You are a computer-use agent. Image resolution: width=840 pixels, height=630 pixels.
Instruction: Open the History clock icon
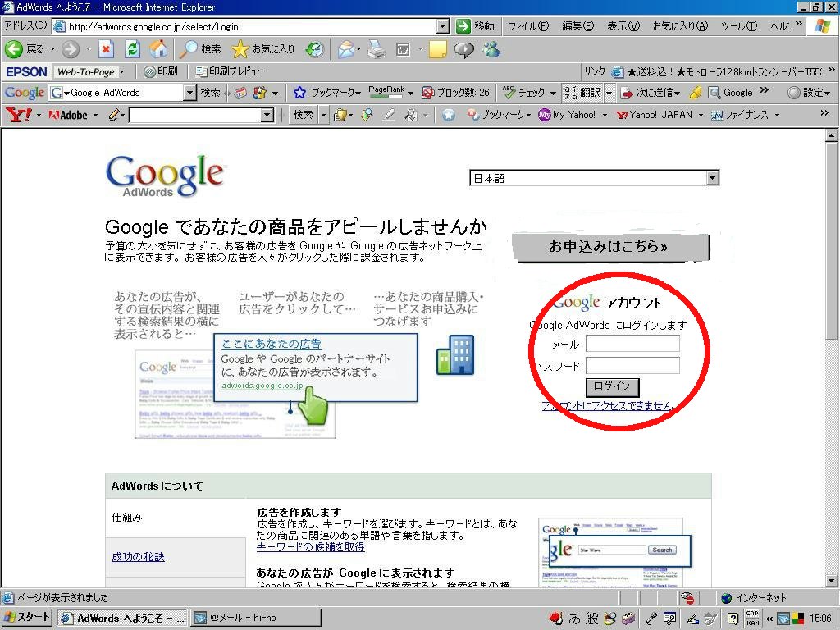coord(315,49)
